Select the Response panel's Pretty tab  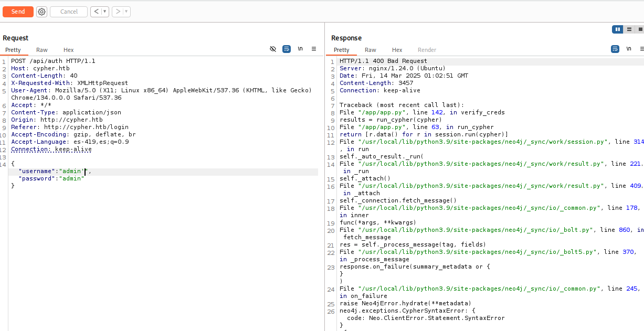342,50
